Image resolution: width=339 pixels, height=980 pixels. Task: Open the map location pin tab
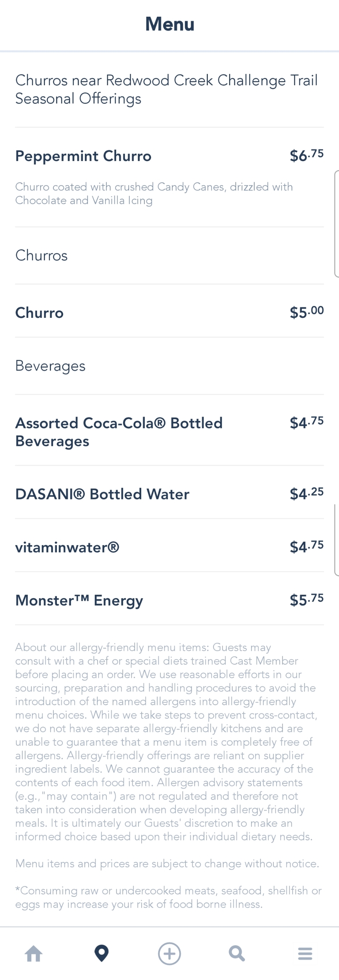[102, 953]
